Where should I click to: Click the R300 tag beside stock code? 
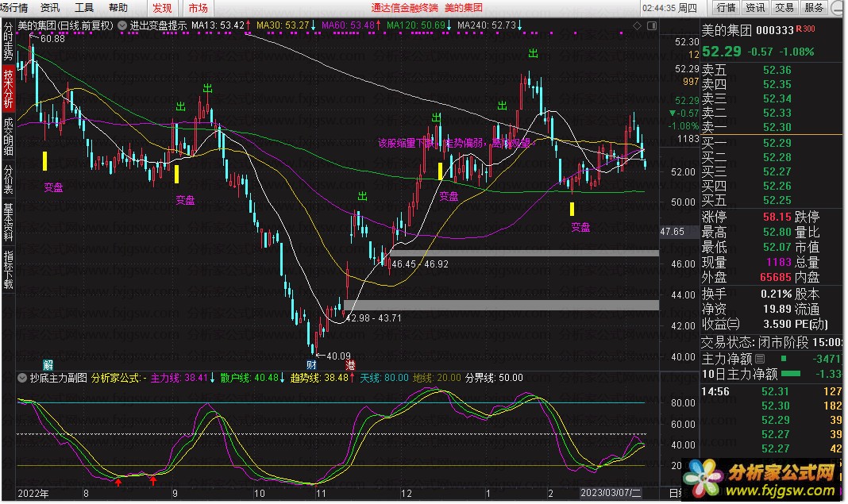[806, 29]
